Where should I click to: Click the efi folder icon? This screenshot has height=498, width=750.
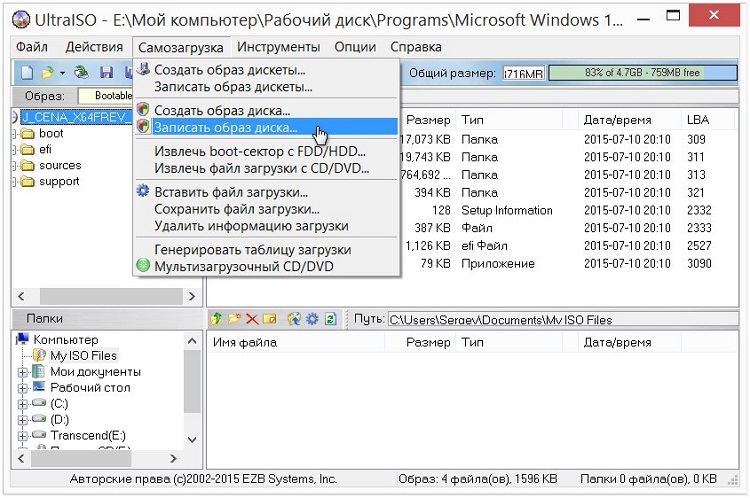pos(28,149)
